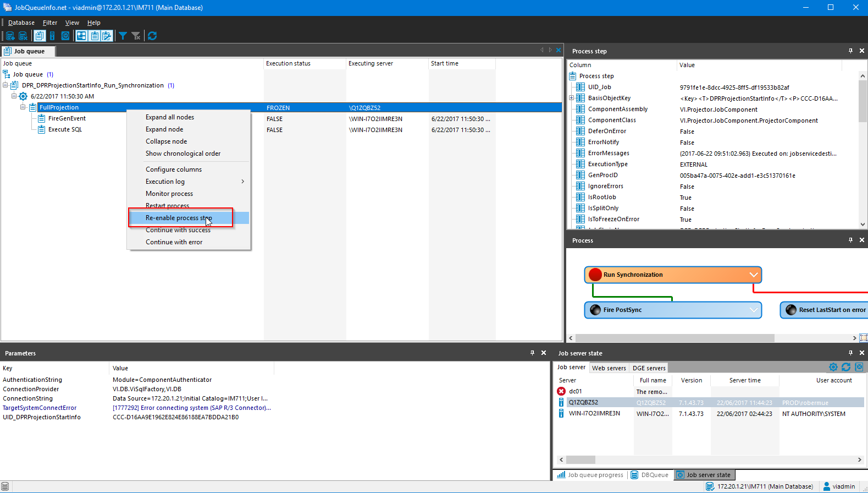
Task: Click the new database connection icon
Action: click(x=10, y=36)
